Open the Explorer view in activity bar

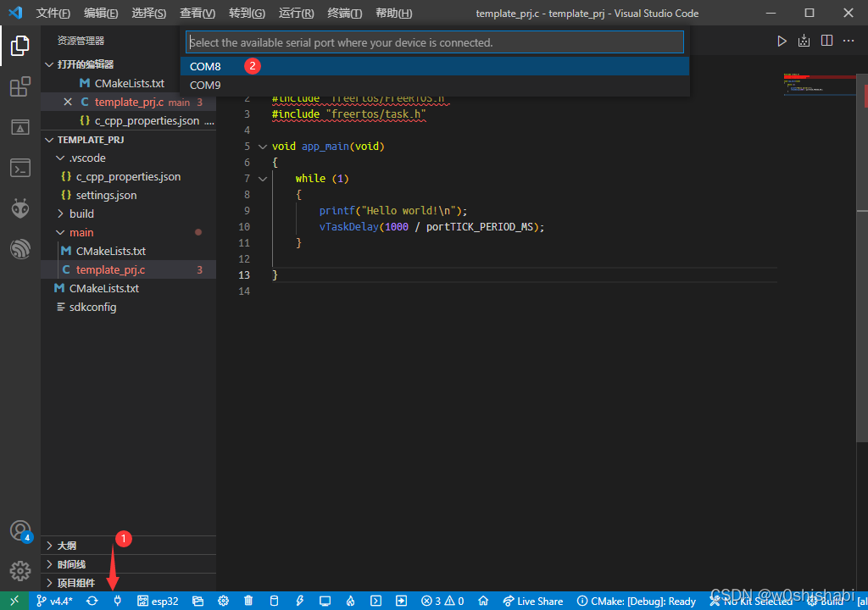point(20,46)
